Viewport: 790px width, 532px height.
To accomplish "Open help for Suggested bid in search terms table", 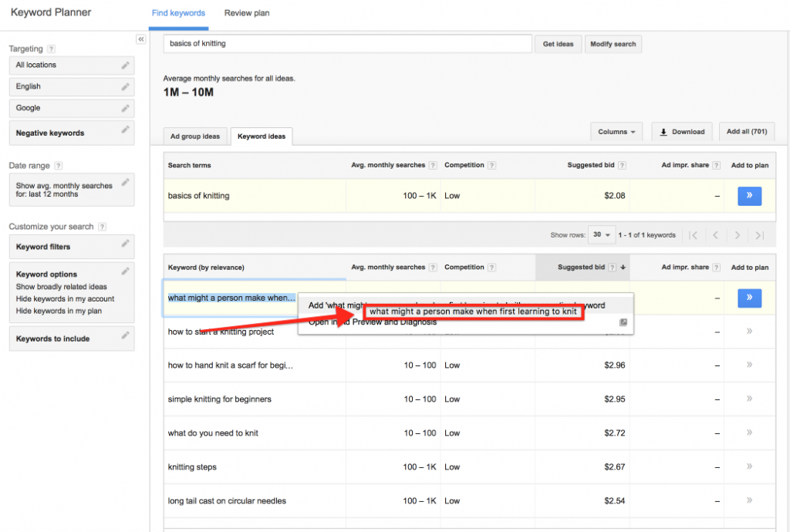I will [623, 165].
